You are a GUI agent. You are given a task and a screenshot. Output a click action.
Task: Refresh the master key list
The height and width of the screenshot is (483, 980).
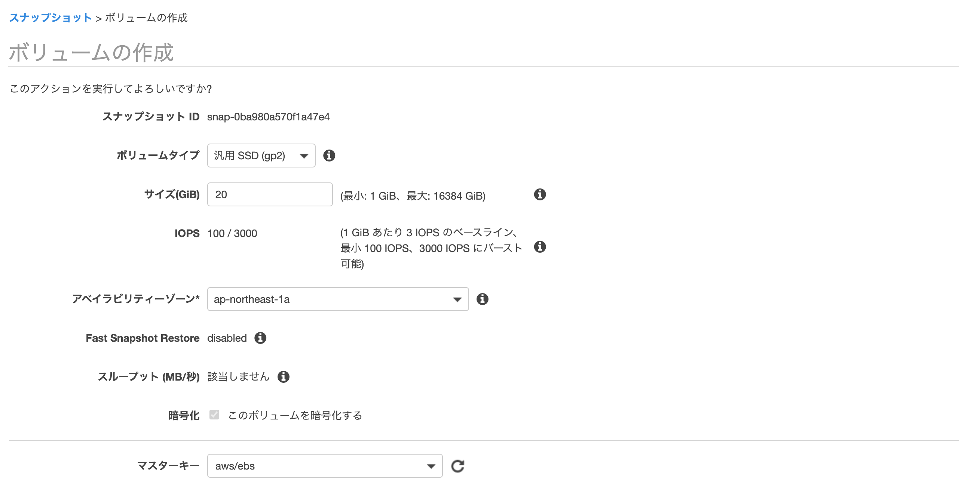(x=457, y=466)
